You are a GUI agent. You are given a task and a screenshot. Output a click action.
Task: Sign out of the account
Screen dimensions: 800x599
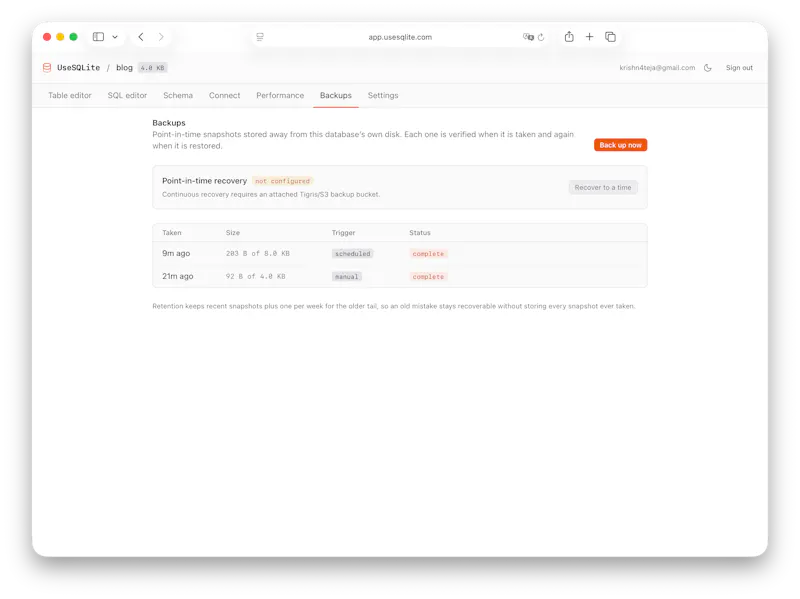click(x=739, y=67)
